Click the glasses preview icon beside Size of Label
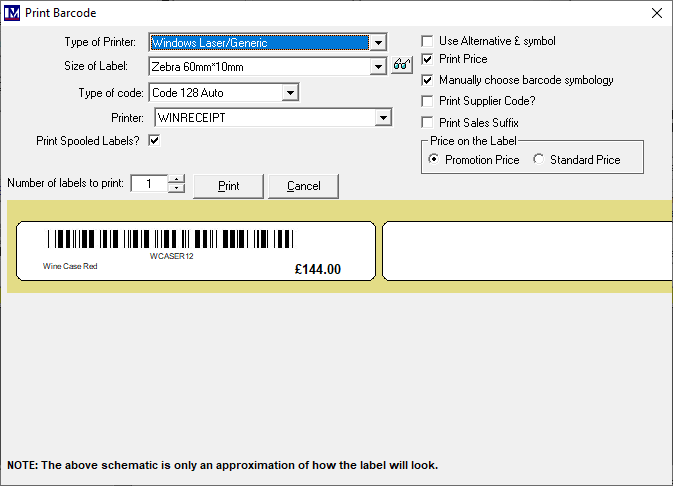 pos(402,65)
